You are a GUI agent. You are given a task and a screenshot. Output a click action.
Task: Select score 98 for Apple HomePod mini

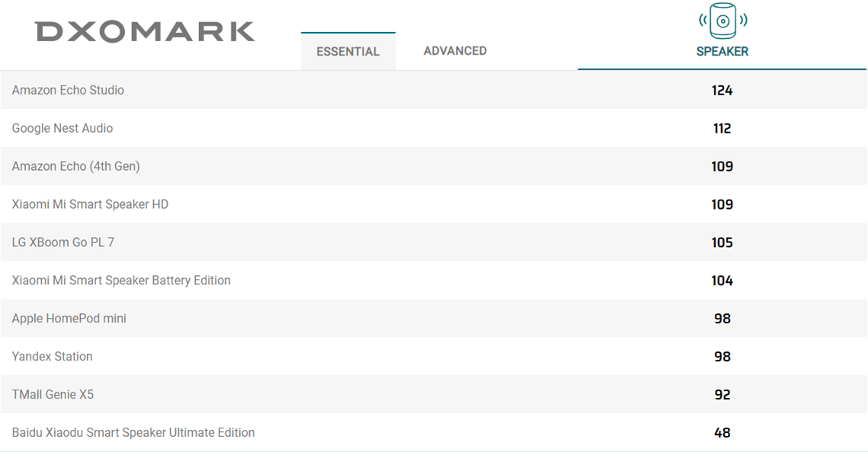(722, 319)
